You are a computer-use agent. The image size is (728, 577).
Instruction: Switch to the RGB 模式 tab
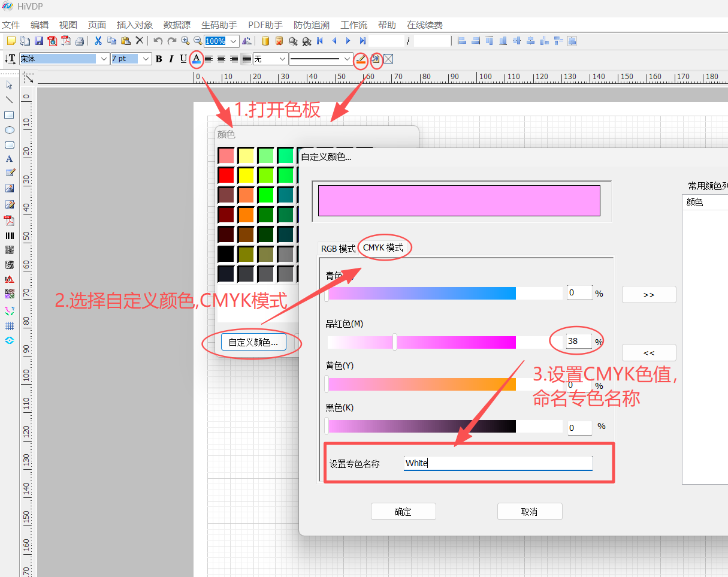point(338,248)
